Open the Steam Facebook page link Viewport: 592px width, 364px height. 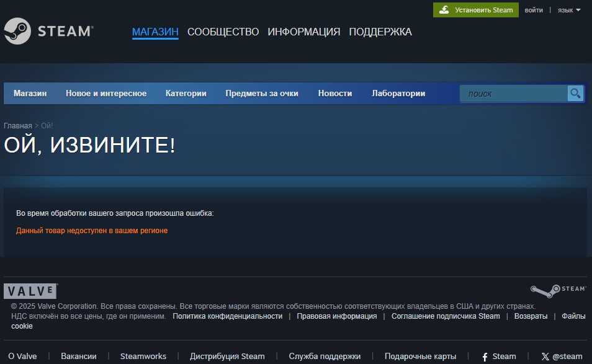pos(499,357)
